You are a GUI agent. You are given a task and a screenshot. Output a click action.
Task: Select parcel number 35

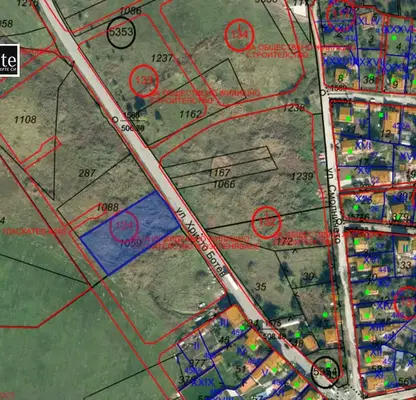(x=261, y=287)
